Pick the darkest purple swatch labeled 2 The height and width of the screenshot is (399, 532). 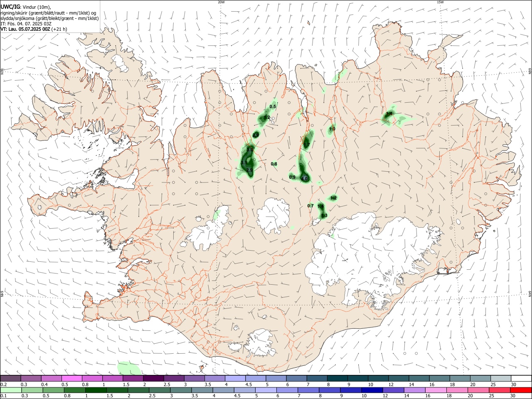[x=154, y=379]
